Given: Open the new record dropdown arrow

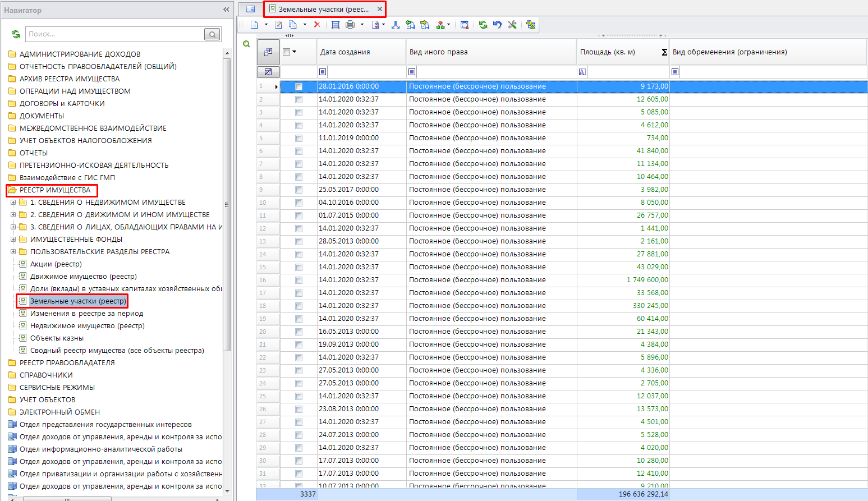Looking at the screenshot, I should 266,25.
